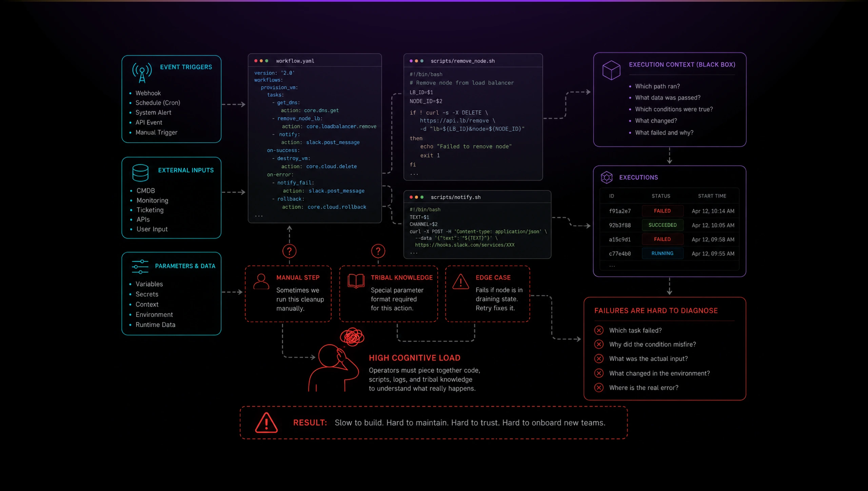Click 'Environment' in Parameters & Data
This screenshot has height=491, width=868.
(x=154, y=315)
